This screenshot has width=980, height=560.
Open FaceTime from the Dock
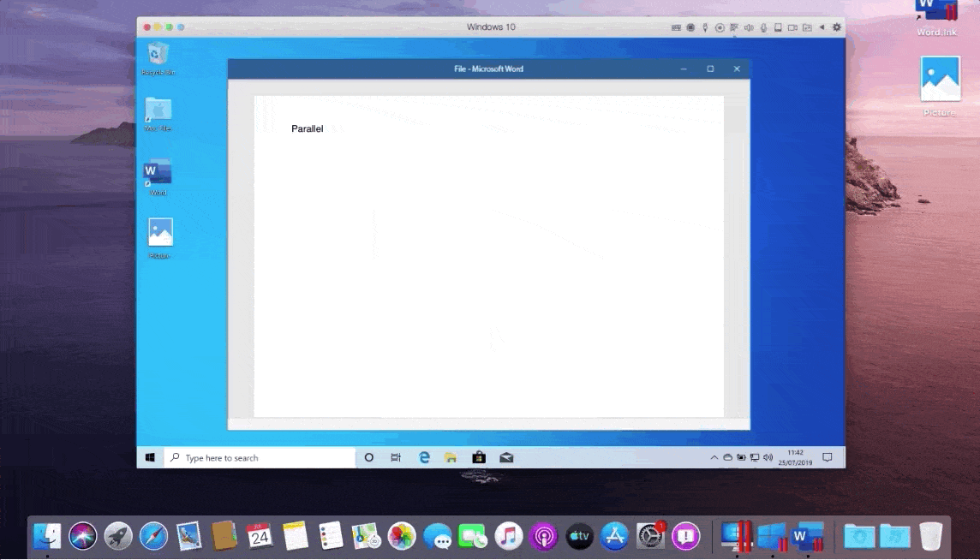click(x=473, y=536)
